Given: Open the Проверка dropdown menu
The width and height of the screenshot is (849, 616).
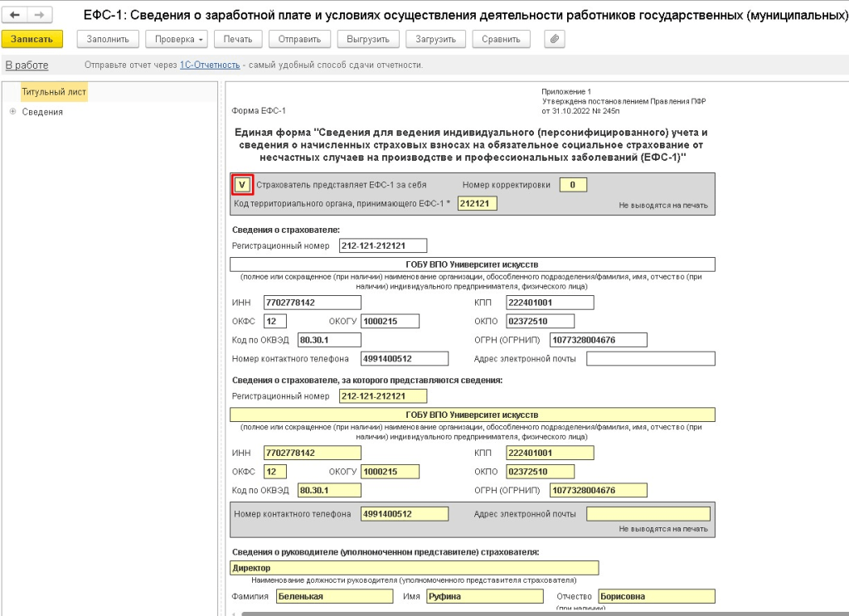Looking at the screenshot, I should [x=176, y=39].
